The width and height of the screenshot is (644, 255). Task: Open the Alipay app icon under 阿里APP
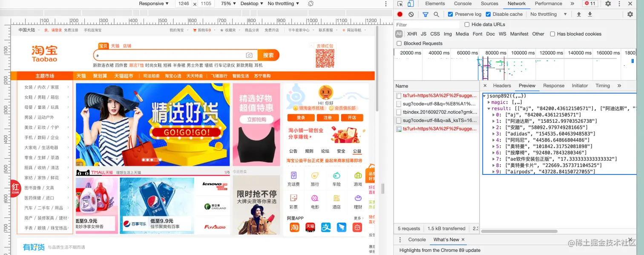point(326,228)
